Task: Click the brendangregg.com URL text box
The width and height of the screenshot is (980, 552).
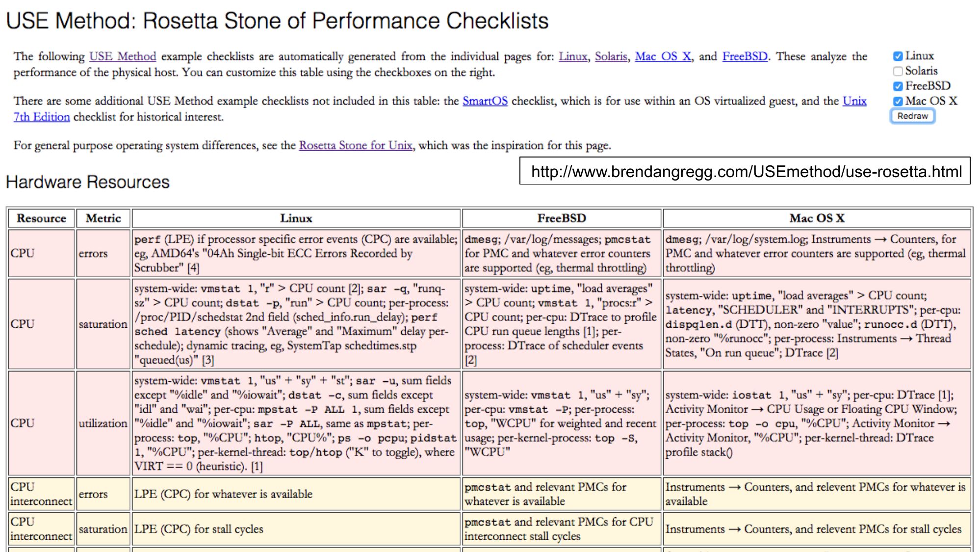Action: point(745,171)
